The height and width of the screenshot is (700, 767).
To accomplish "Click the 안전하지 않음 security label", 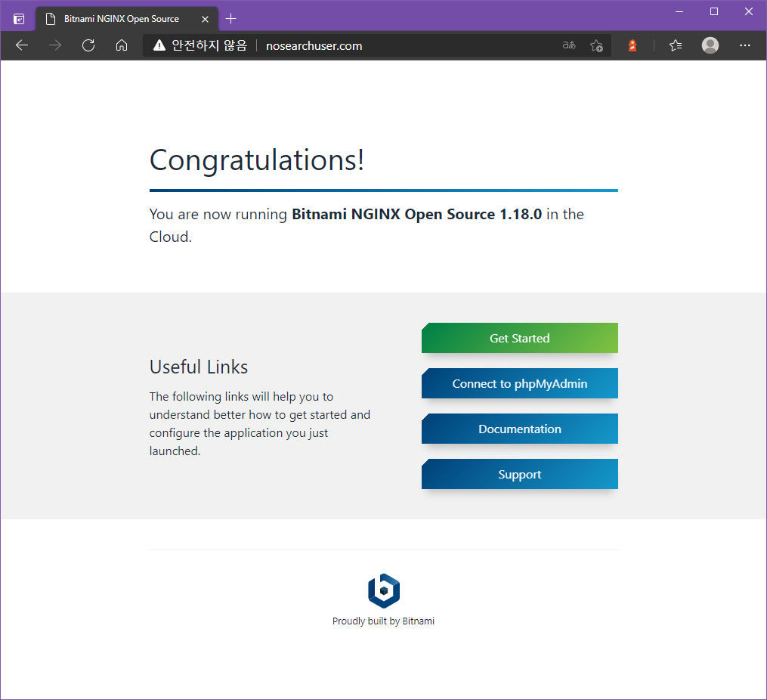I will tap(209, 45).
